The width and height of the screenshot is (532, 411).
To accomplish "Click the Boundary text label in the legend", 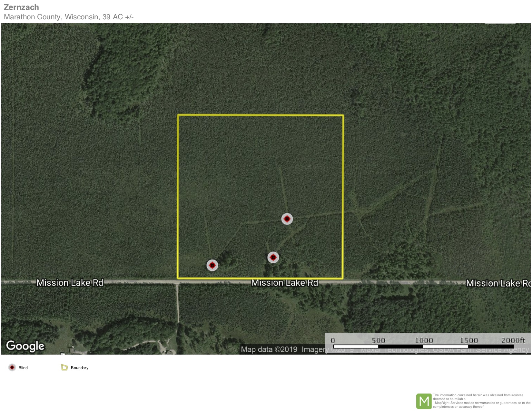I will coord(80,368).
